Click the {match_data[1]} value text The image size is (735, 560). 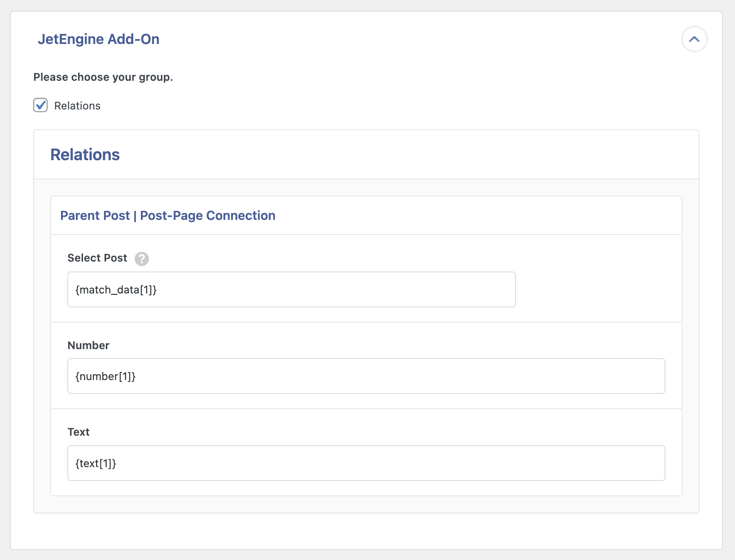click(x=116, y=290)
